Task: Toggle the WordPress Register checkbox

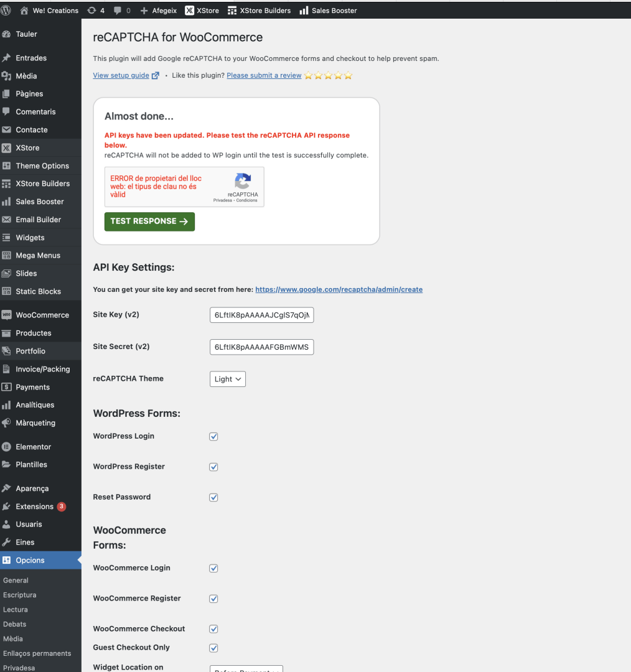Action: [x=213, y=467]
